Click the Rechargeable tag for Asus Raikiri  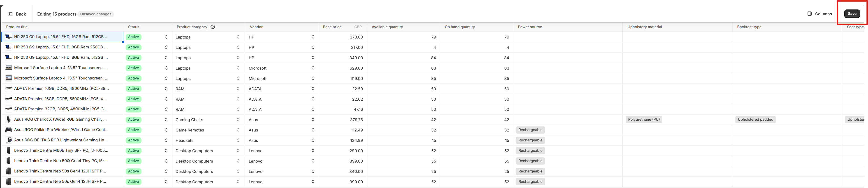[x=530, y=130]
